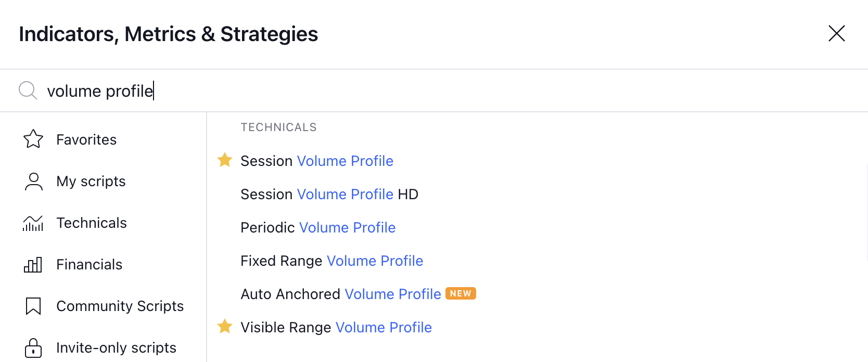Image resolution: width=868 pixels, height=362 pixels.
Task: Select the Technicals chart icon
Action: point(33,223)
